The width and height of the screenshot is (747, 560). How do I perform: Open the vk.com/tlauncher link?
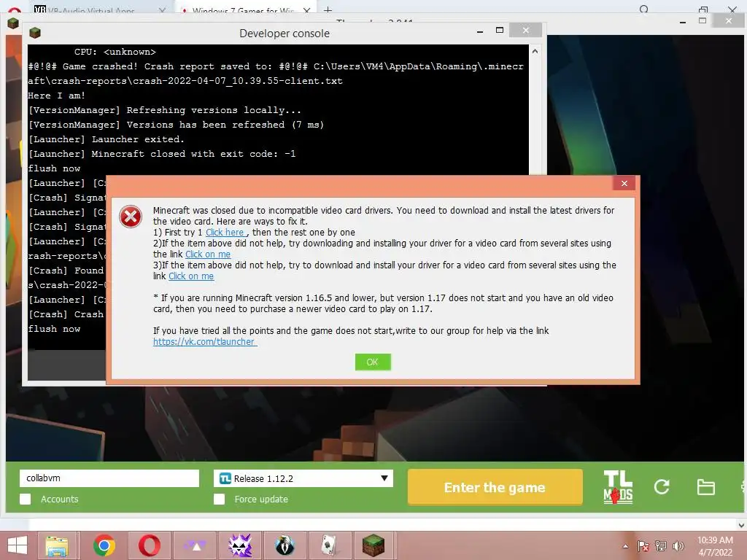point(204,342)
